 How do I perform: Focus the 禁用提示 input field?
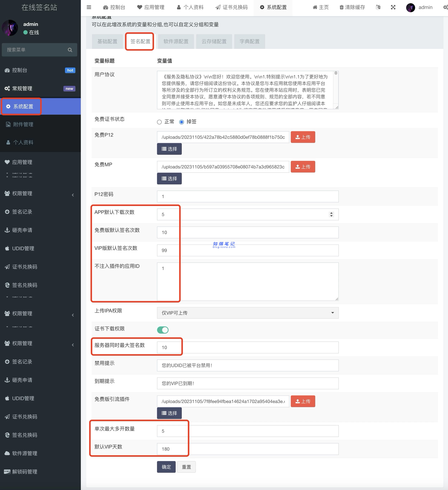[x=248, y=365]
